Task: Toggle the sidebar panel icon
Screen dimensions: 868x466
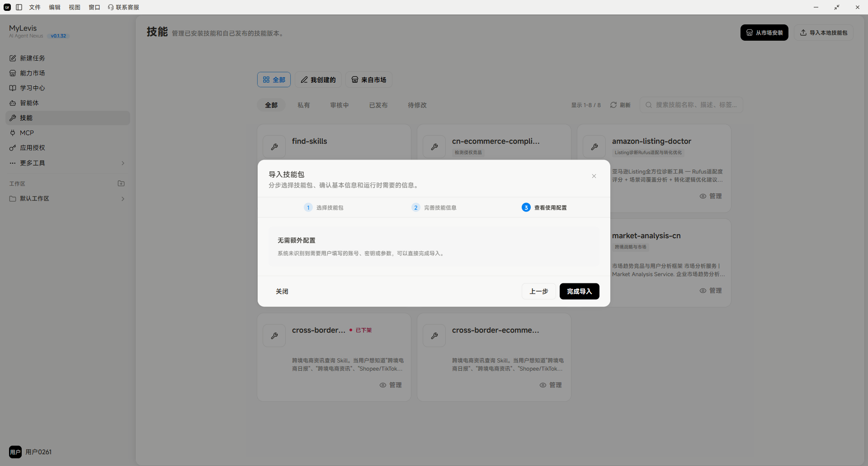Action: click(19, 7)
